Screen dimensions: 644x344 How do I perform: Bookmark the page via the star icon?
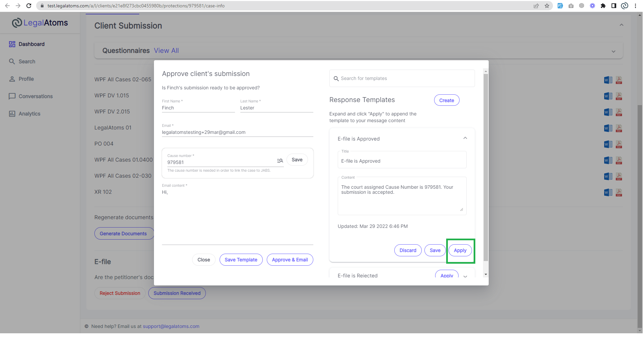547,6
